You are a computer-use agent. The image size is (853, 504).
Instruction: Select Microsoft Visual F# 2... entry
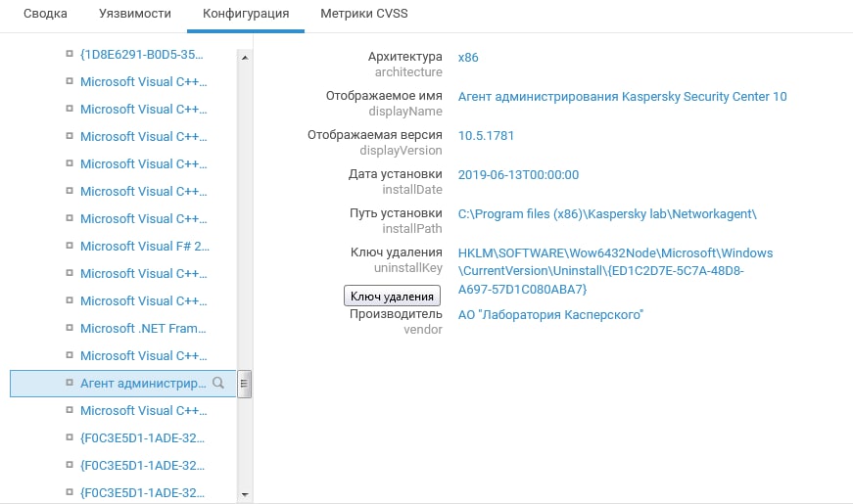(x=145, y=246)
